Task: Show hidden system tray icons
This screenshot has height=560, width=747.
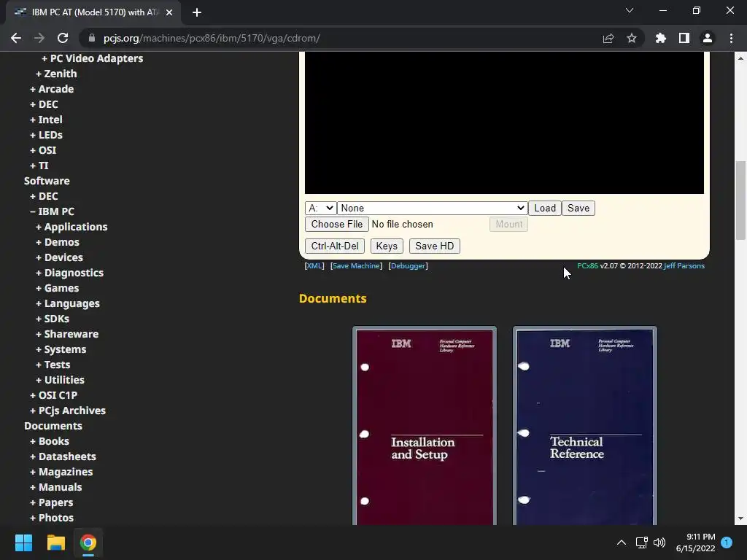Action: click(x=622, y=542)
